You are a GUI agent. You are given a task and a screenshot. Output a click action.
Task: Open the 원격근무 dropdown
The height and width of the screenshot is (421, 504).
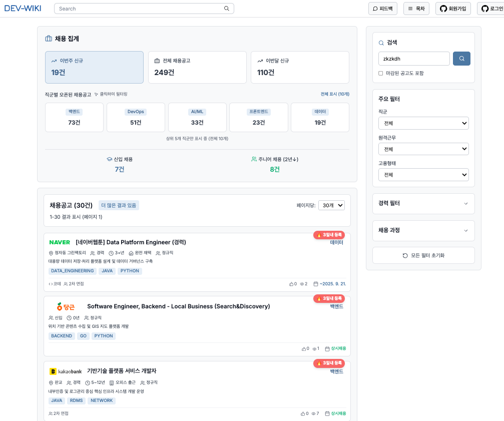click(423, 149)
